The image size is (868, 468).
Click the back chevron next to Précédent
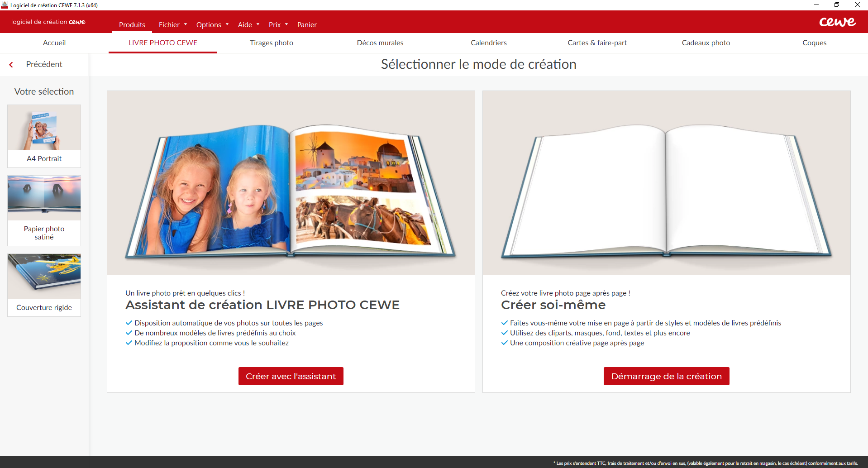click(x=11, y=64)
